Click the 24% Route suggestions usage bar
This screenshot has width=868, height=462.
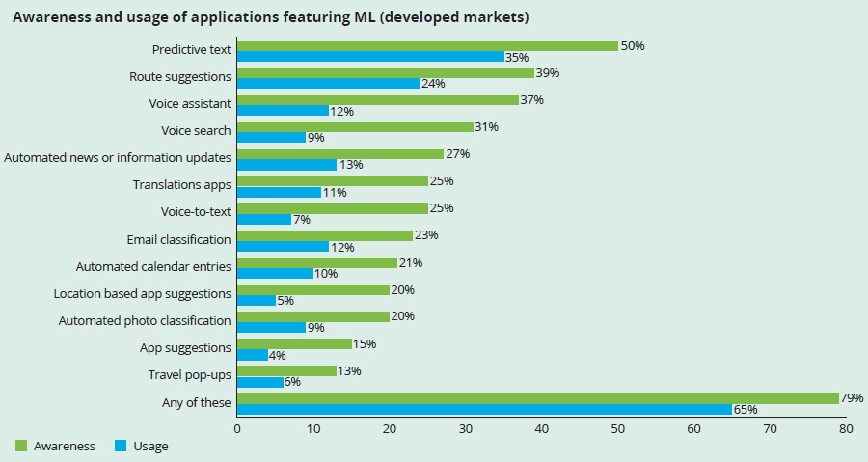[x=329, y=84]
